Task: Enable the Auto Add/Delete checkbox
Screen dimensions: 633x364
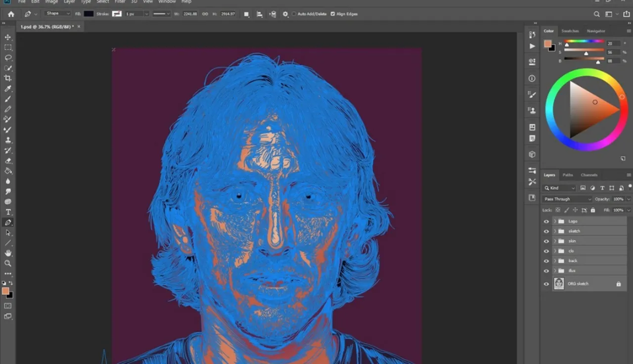Action: [294, 14]
